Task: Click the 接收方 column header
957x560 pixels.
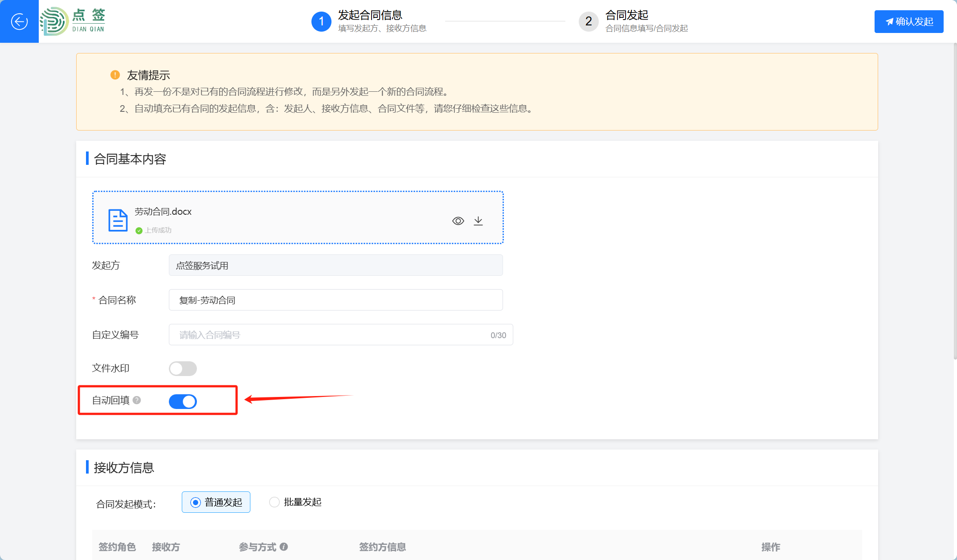Action: tap(166, 547)
